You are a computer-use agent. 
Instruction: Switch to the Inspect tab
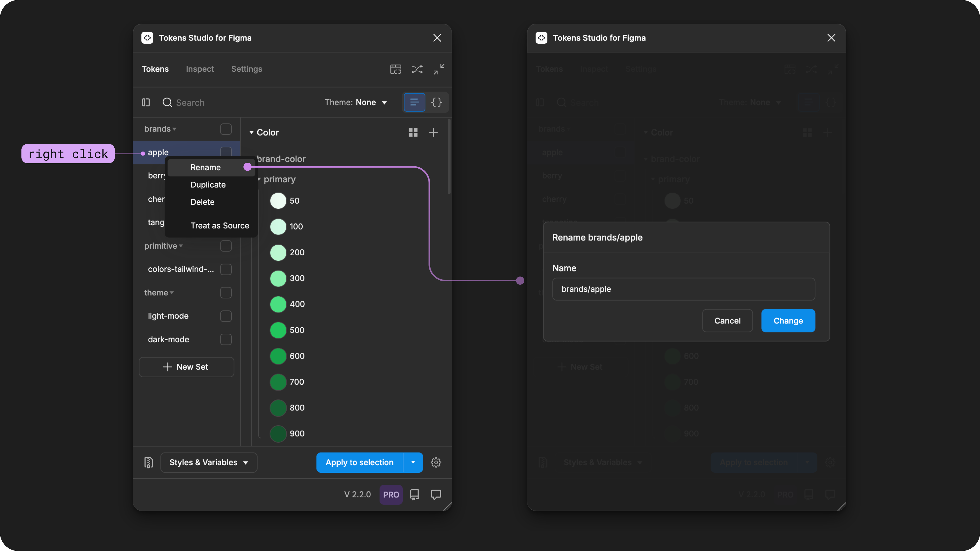200,69
